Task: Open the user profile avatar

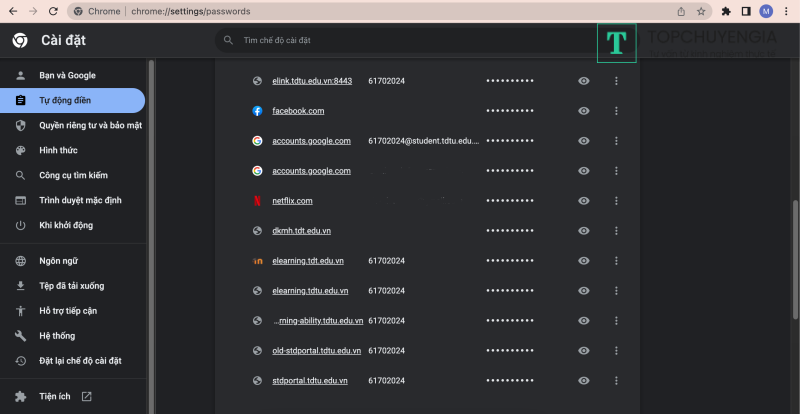Action: 766,11
